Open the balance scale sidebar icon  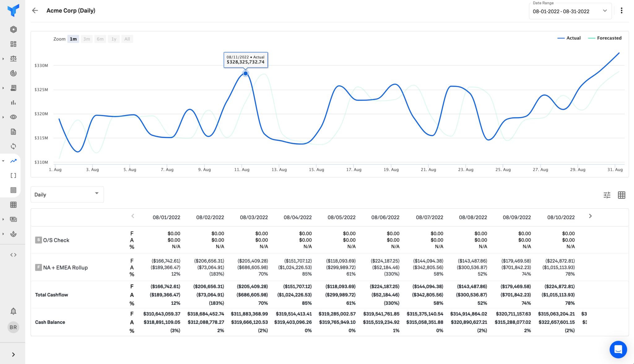tap(13, 58)
